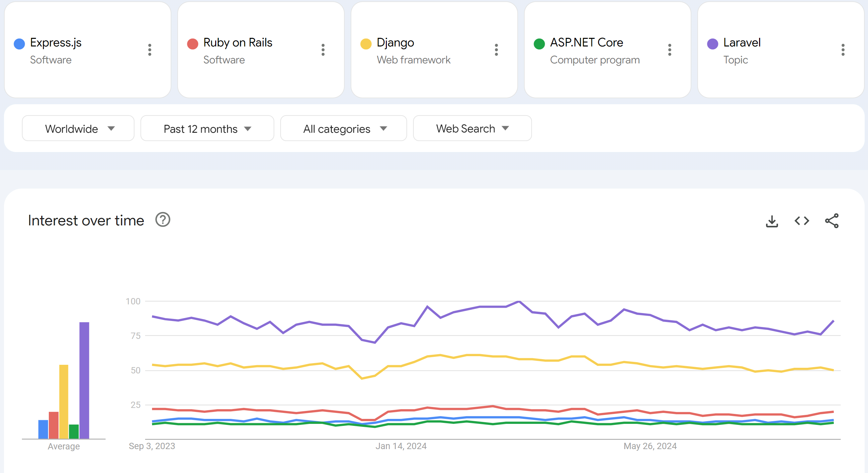Viewport: 868px width, 473px height.
Task: Expand the Worldwide region dropdown
Action: pos(78,128)
